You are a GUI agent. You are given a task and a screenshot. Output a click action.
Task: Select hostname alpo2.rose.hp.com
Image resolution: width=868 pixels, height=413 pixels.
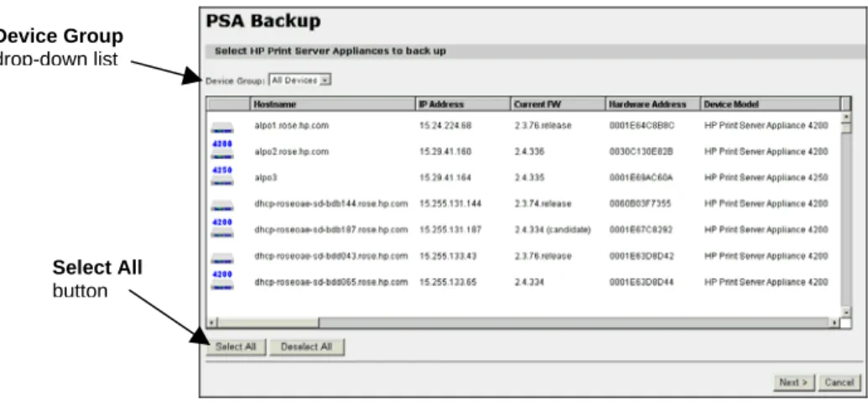tap(292, 152)
